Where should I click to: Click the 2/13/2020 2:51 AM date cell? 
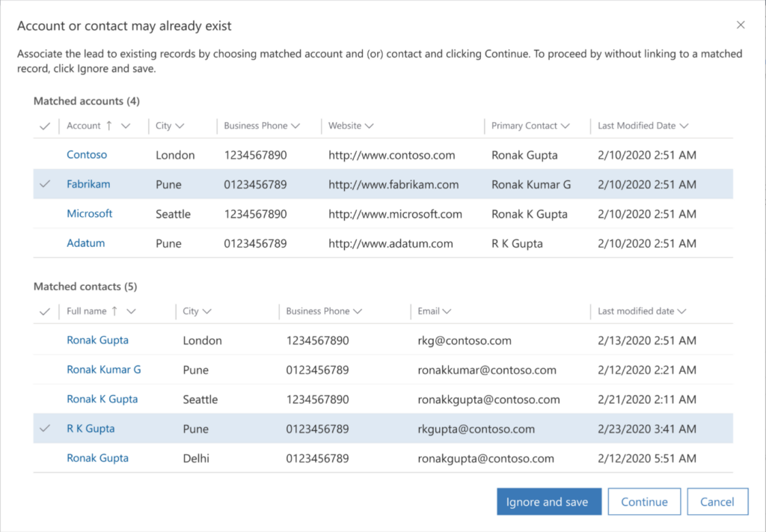tap(647, 340)
